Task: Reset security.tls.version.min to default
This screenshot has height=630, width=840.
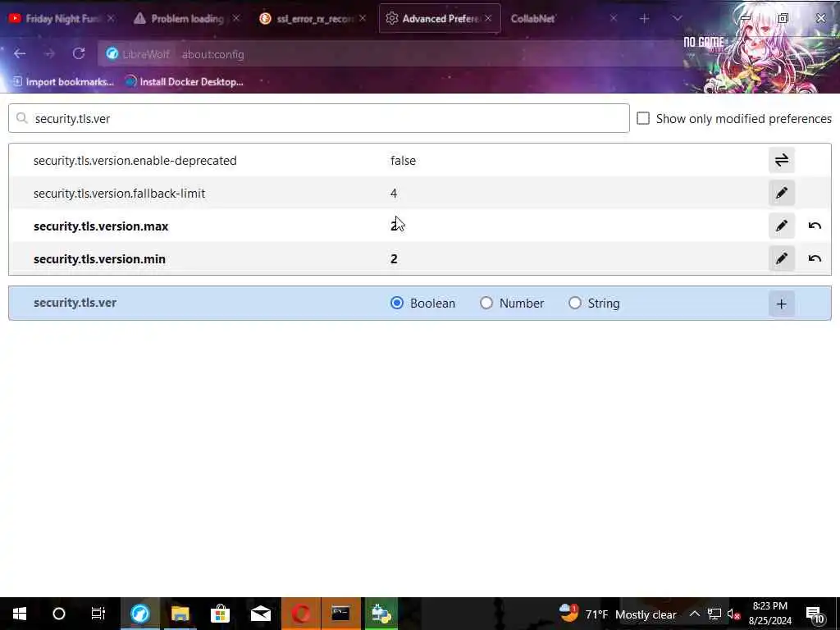Action: coord(815,258)
